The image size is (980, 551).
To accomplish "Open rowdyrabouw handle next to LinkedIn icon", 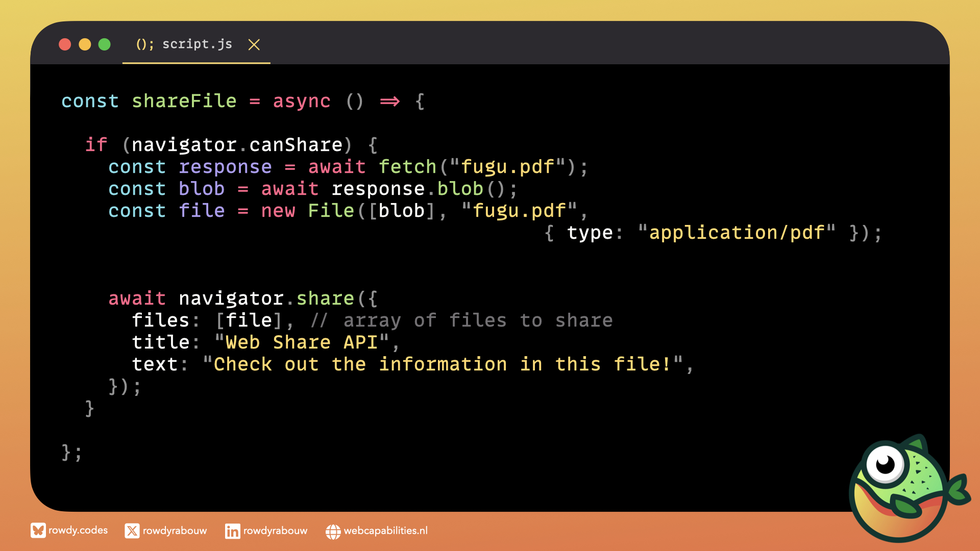I will pyautogui.click(x=275, y=531).
